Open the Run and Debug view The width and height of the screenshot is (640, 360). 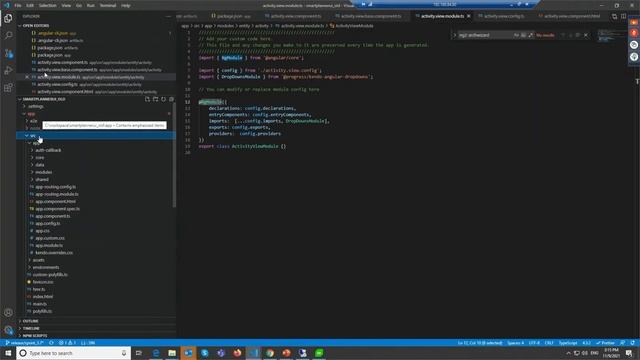8,71
